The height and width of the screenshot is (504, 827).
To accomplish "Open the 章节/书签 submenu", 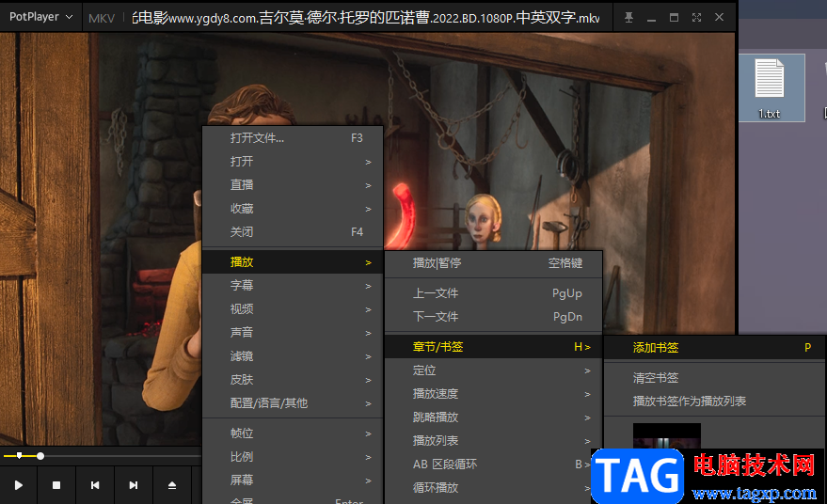I will [x=493, y=347].
